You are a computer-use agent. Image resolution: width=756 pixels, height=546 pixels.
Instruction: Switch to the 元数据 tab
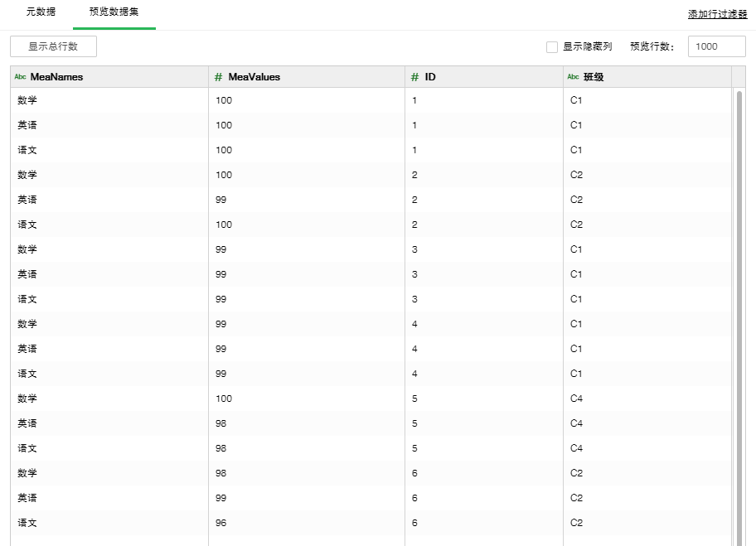(x=41, y=12)
